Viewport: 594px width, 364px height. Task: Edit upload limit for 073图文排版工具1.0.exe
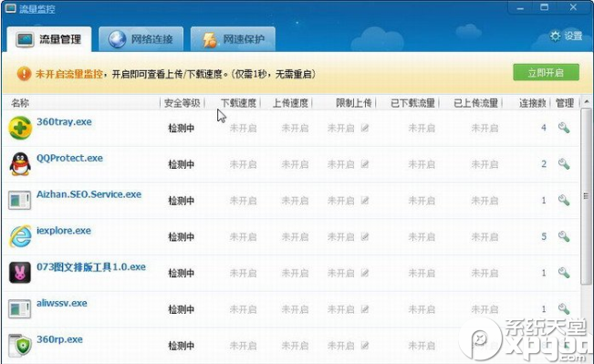tap(365, 273)
